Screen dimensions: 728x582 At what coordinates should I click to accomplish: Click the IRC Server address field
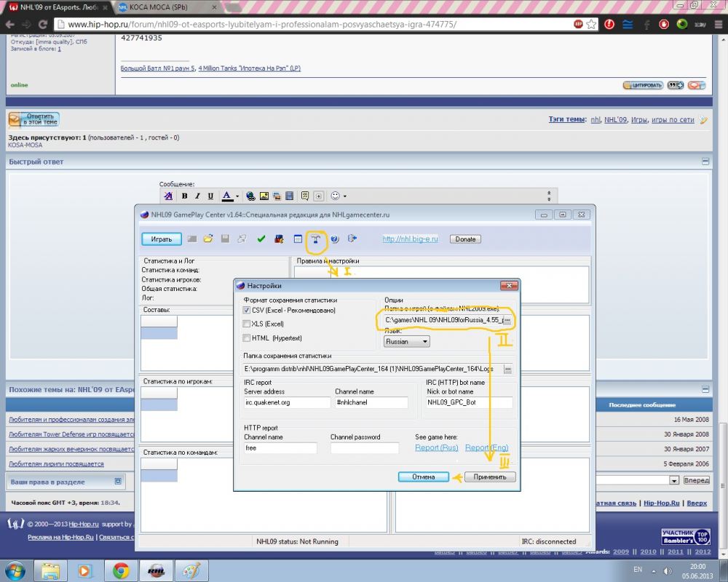[287, 402]
